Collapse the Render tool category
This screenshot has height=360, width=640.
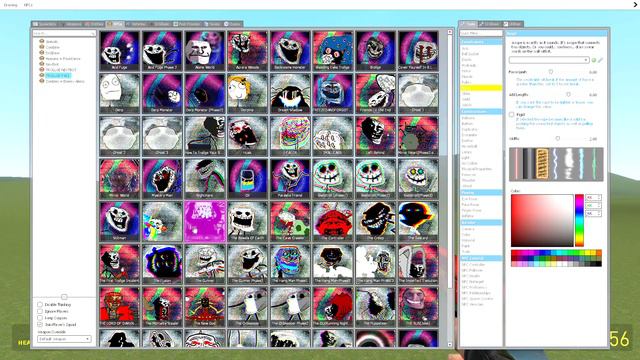click(x=481, y=222)
